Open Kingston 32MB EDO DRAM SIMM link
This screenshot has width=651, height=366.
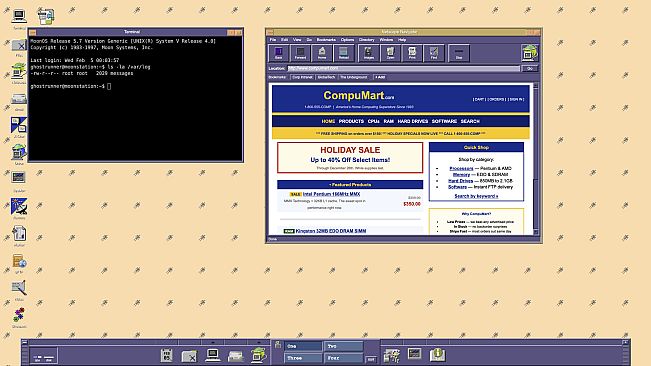(x=331, y=231)
